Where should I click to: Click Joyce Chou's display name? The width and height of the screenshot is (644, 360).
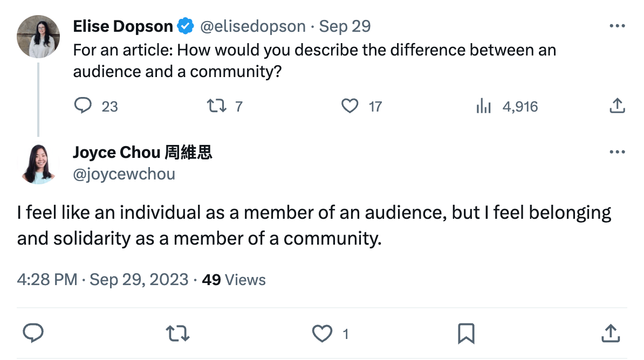tap(142, 152)
